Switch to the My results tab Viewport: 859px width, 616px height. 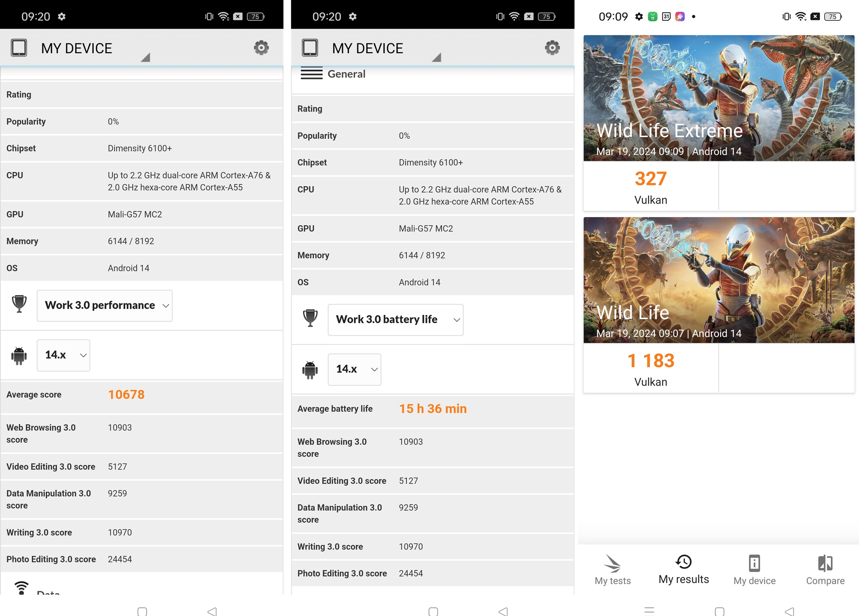(683, 571)
